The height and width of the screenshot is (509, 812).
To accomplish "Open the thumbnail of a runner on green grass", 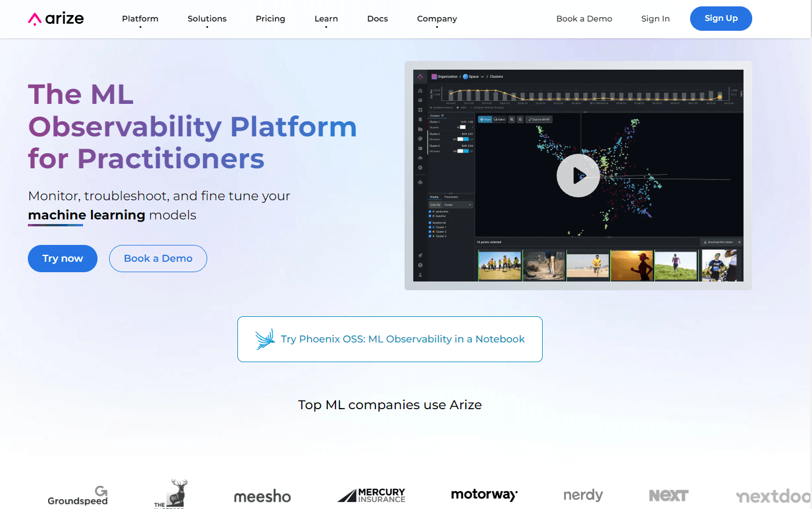I will point(676,266).
